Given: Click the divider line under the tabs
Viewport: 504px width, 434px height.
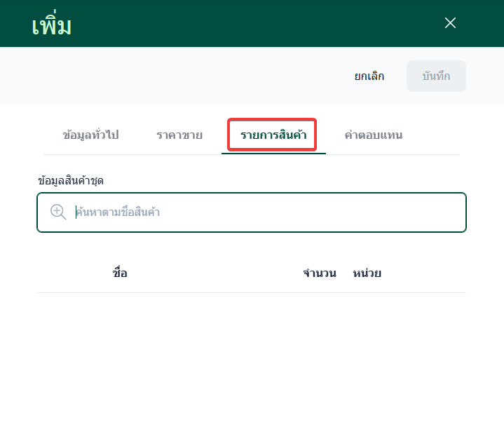Looking at the screenshot, I should 140,154.
